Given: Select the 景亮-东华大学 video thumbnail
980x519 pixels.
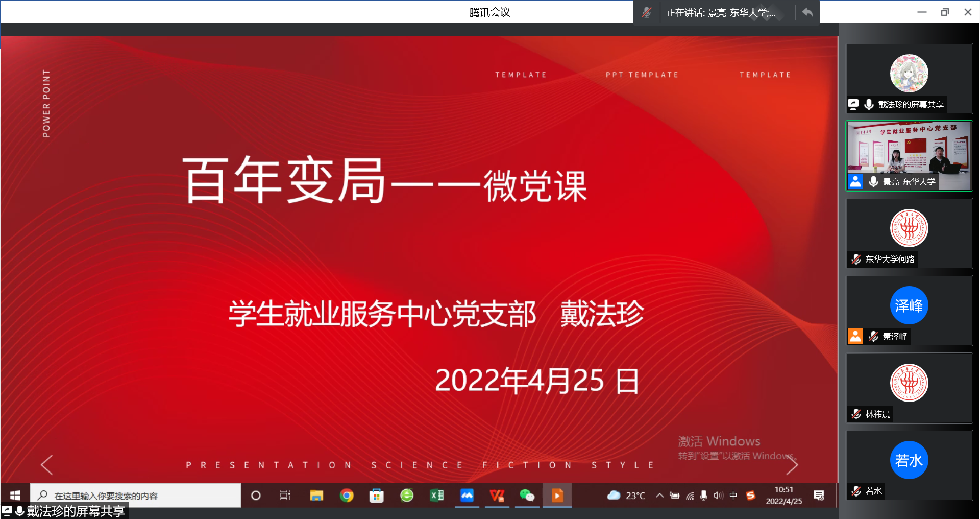Looking at the screenshot, I should tap(909, 156).
